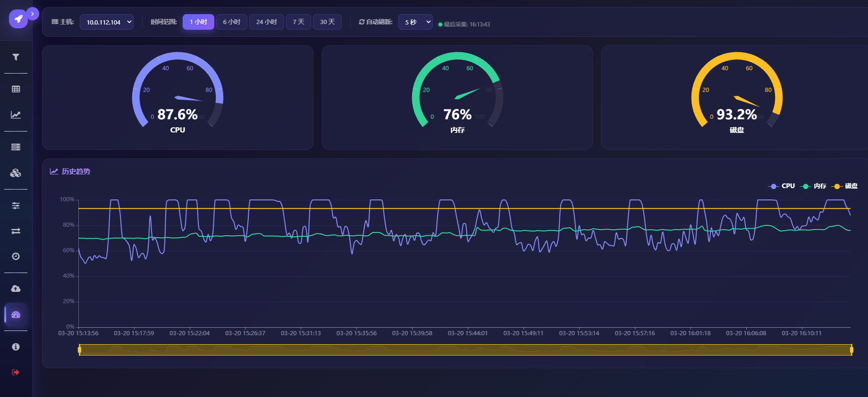The width and height of the screenshot is (868, 397).
Task: Open the exchange arrows icon in sidebar
Action: tap(16, 231)
